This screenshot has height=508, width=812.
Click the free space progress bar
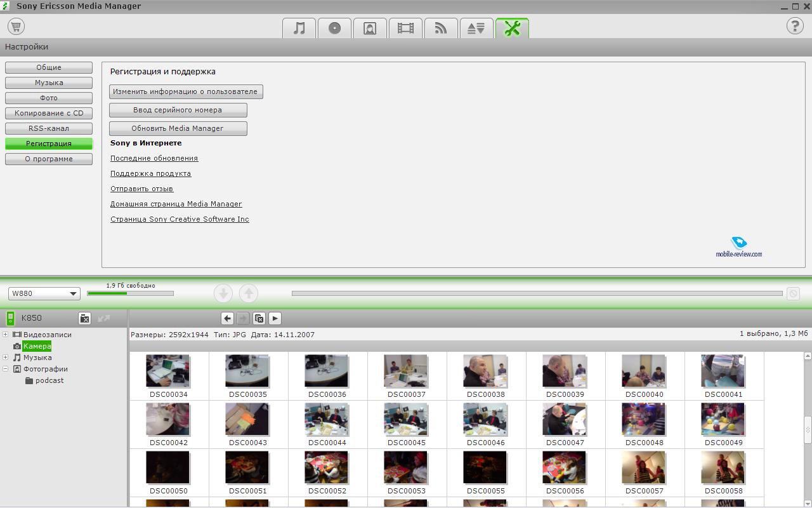(x=130, y=293)
